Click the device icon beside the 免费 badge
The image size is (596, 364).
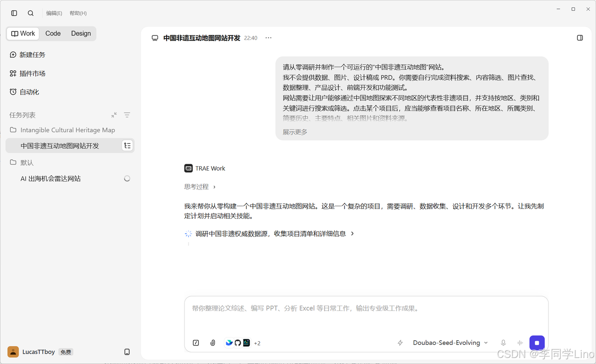(x=127, y=352)
